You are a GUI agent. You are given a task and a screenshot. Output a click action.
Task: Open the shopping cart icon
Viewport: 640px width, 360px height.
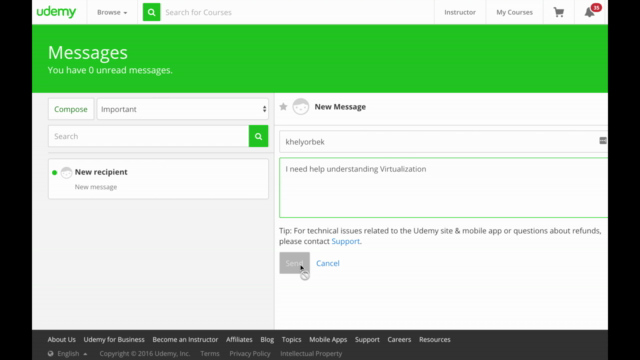tap(559, 12)
